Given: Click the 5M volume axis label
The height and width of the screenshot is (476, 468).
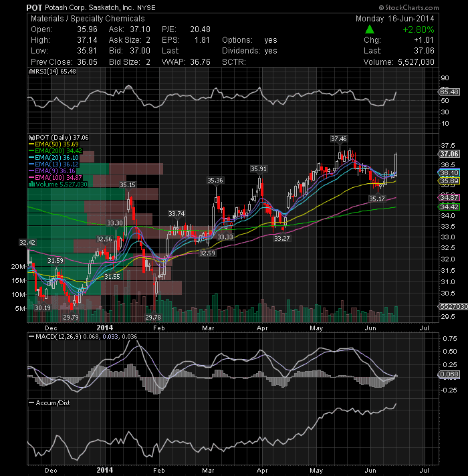Looking at the screenshot, I should pyautogui.click(x=20, y=308).
